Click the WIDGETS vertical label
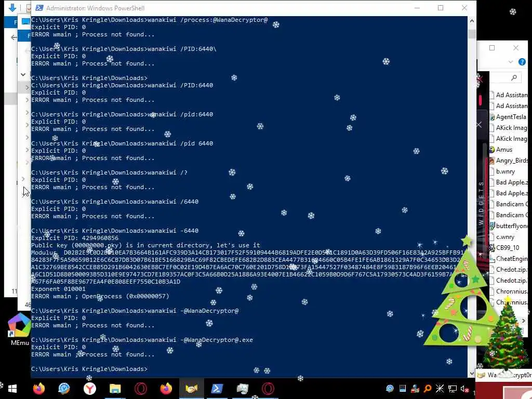This screenshot has height=399, width=532. click(x=481, y=203)
